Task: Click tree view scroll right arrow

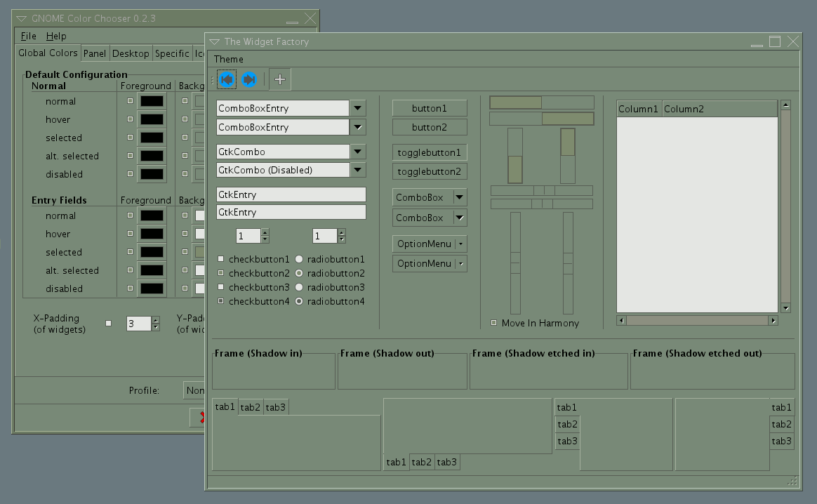Action: [773, 321]
